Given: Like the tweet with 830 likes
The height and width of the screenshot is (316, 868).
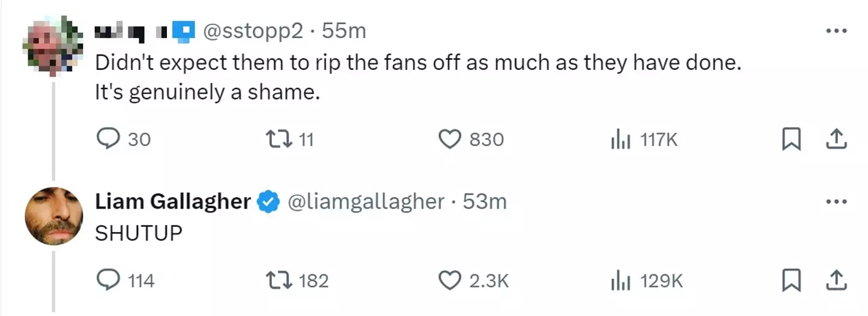Looking at the screenshot, I should click(x=449, y=139).
